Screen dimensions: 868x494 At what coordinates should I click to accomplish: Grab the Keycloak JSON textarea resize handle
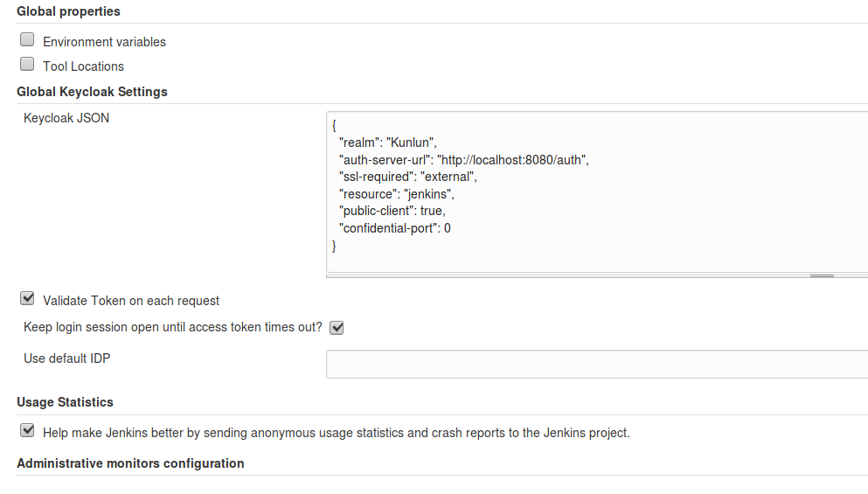pyautogui.click(x=822, y=275)
